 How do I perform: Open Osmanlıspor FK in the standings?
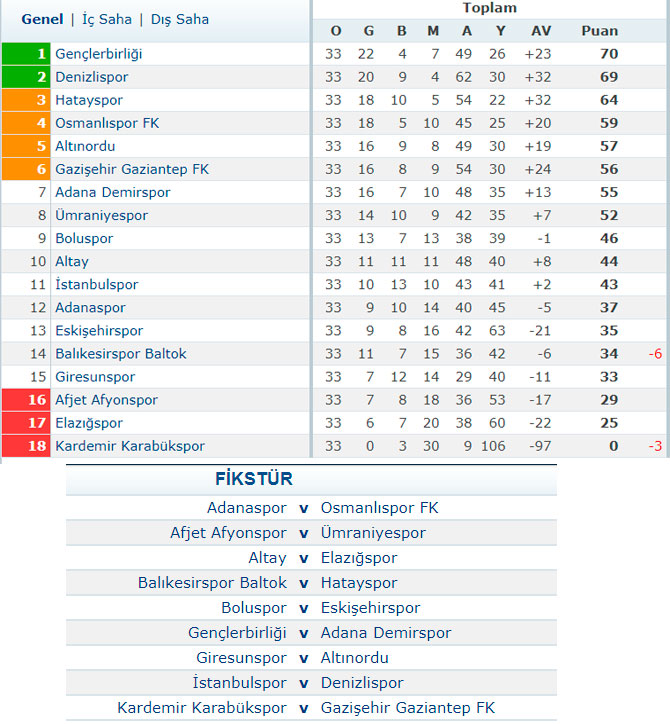(107, 123)
